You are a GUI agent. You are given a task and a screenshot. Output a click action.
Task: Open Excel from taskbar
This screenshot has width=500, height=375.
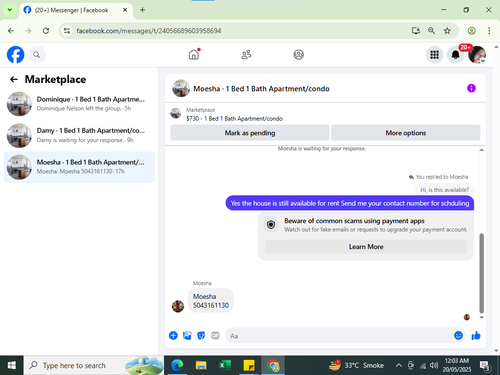click(225, 365)
